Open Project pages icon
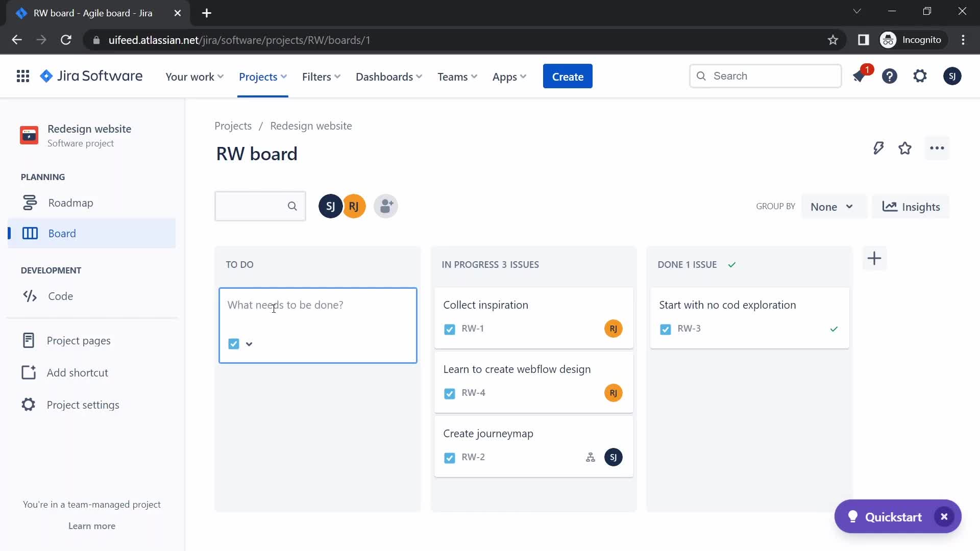Screen dimensions: 980x551 pyautogui.click(x=27, y=340)
